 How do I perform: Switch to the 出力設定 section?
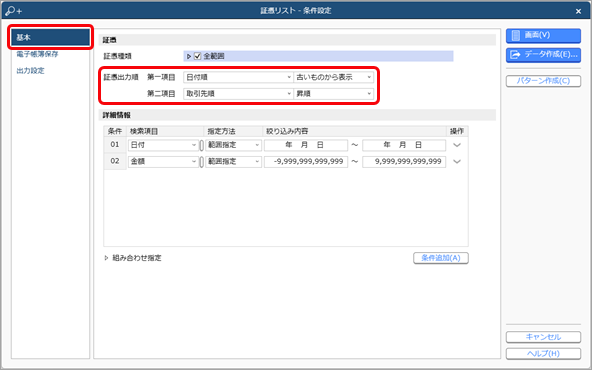tap(30, 71)
